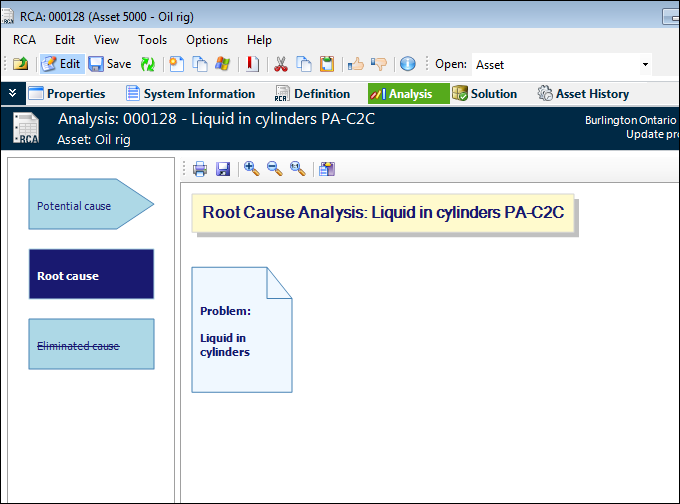Print the analysis diagram
This screenshot has height=504, width=680.
pyautogui.click(x=200, y=169)
